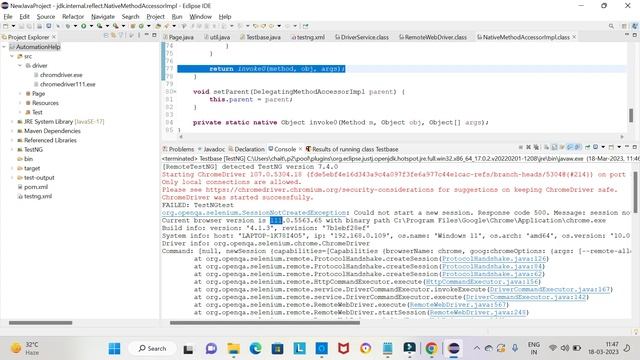Viewport: 640px width, 360px height.
Task: Open RemoteWebDriver.java:567 link
Action: click(x=458, y=305)
